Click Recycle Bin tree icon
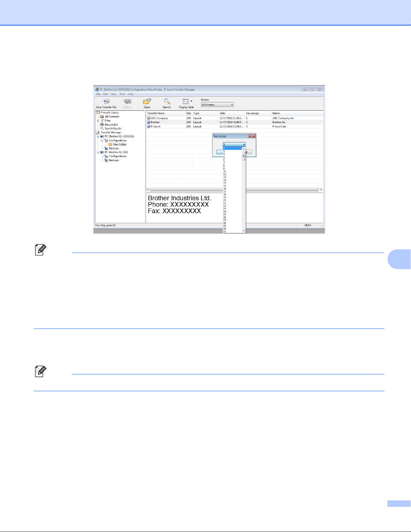This screenshot has width=411, height=532. click(102, 125)
